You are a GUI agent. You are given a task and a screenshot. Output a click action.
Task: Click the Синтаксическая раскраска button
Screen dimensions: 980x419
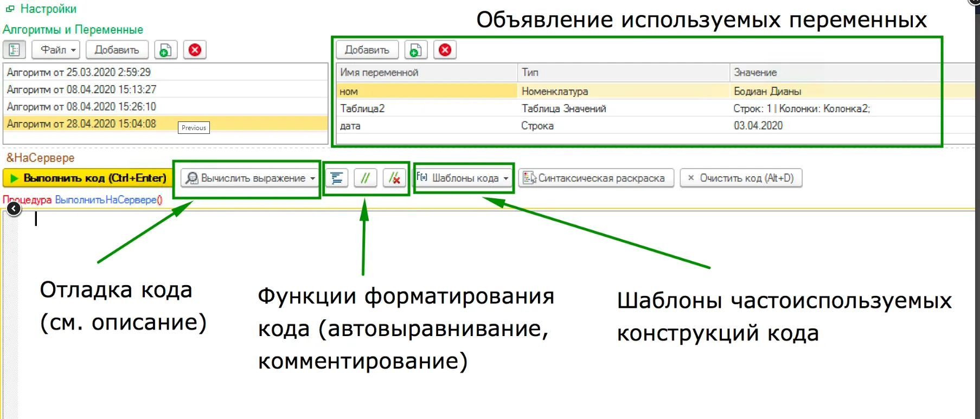[x=595, y=178]
